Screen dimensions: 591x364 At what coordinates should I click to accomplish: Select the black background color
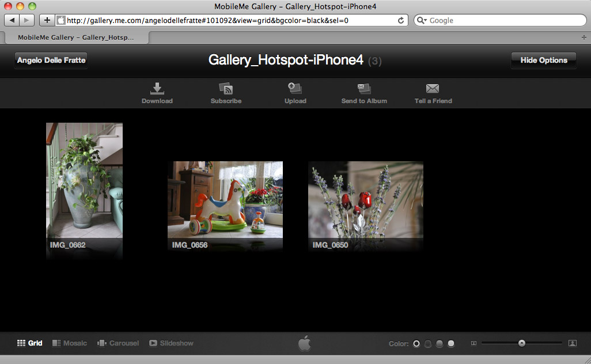click(x=416, y=343)
